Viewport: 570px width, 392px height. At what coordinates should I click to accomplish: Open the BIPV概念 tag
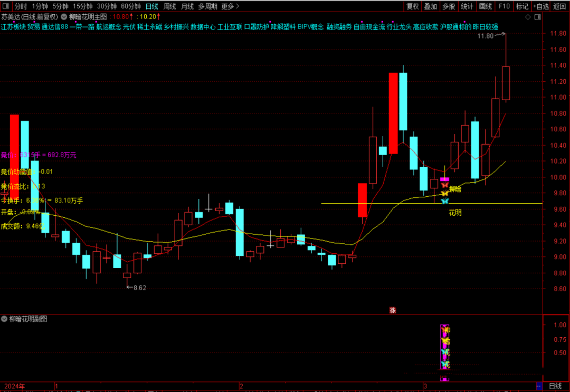[x=310, y=27]
